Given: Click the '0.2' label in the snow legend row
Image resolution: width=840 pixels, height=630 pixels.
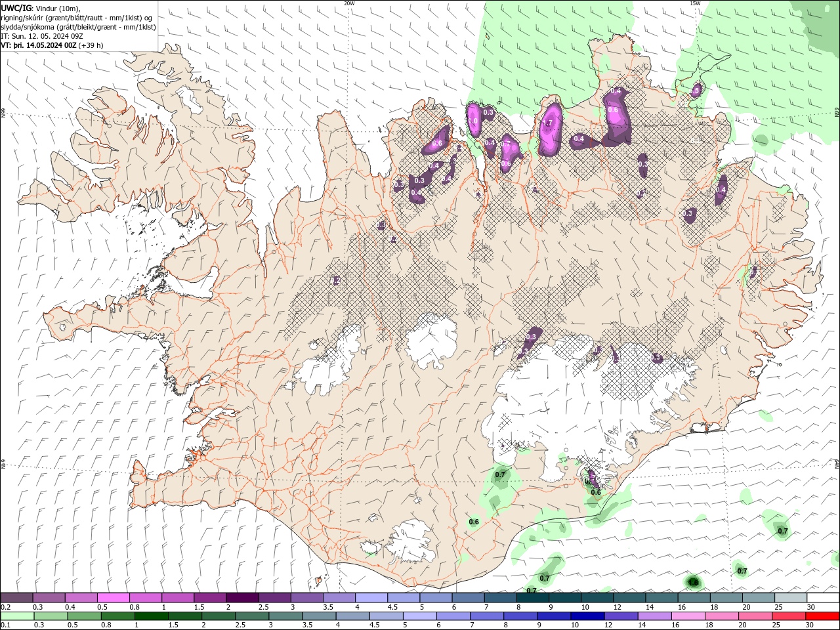Looking at the screenshot, I should tap(7, 607).
